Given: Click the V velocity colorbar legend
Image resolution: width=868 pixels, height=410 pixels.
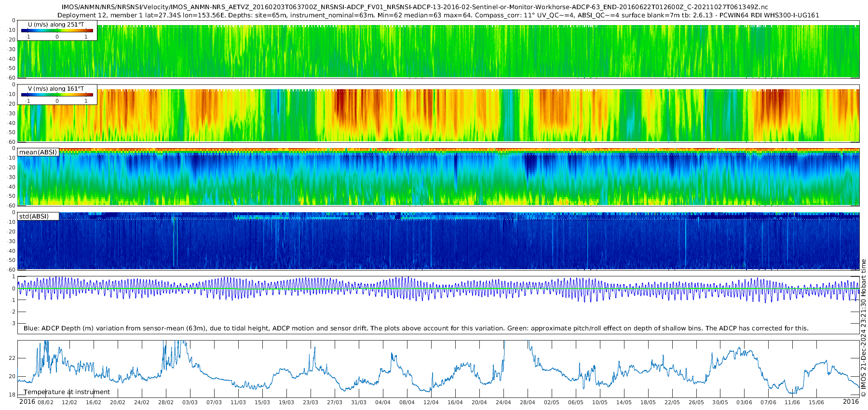Looking at the screenshot, I should pyautogui.click(x=57, y=95).
